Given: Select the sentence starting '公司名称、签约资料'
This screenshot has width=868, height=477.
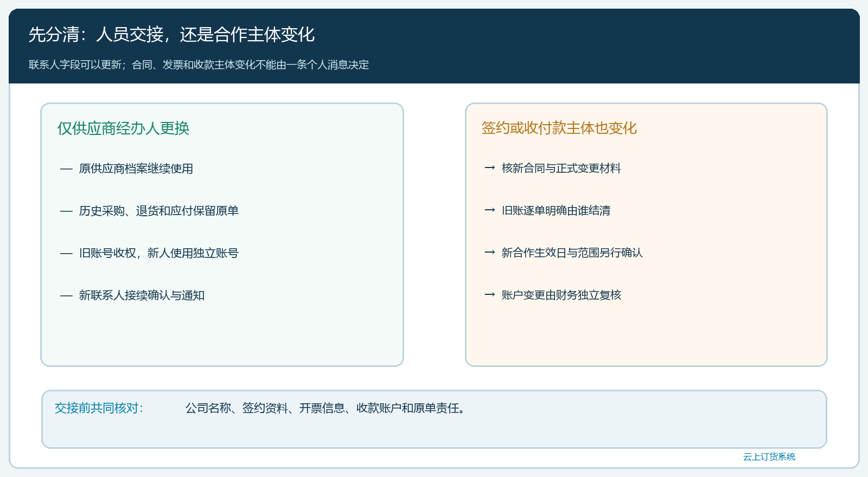Looking at the screenshot, I should (x=325, y=408).
